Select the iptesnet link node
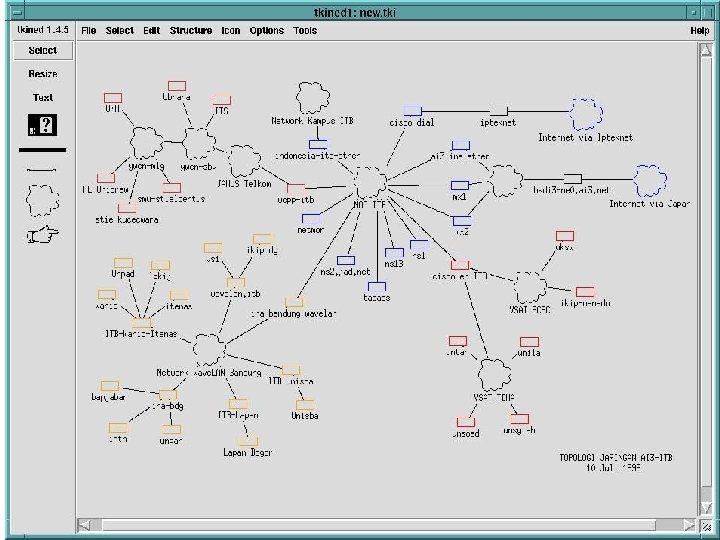The width and height of the screenshot is (720, 540). pyautogui.click(x=498, y=111)
